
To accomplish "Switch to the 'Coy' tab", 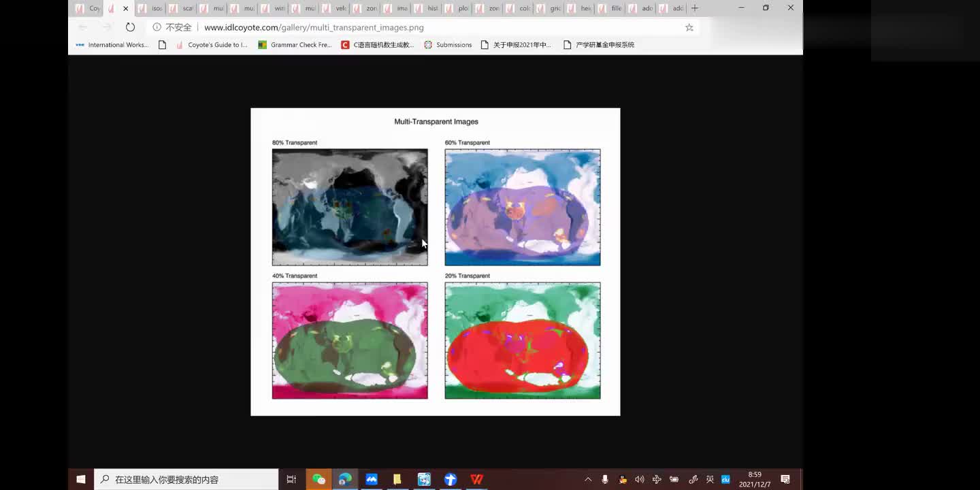I will pyautogui.click(x=87, y=8).
